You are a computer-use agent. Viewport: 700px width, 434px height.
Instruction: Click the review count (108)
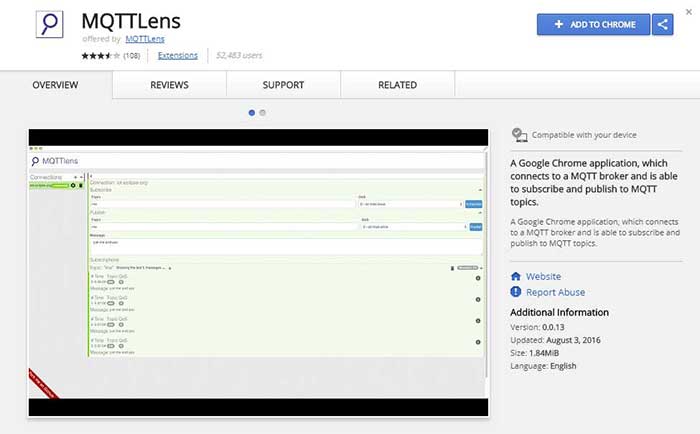(132, 55)
